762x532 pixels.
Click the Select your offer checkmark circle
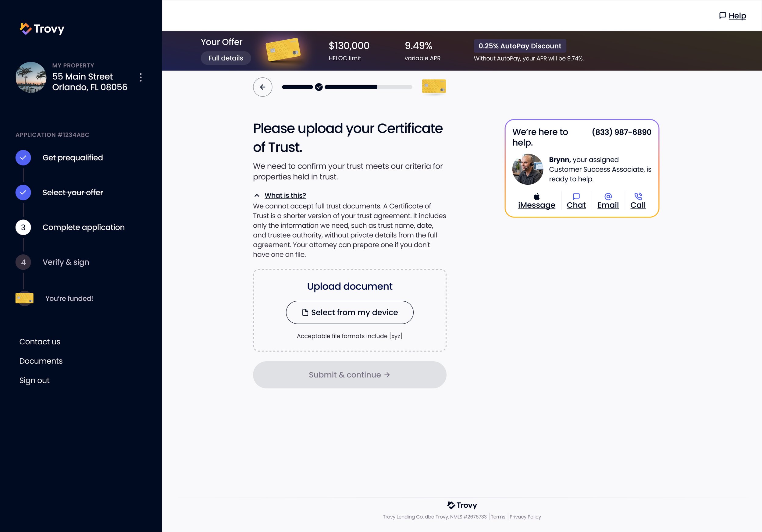tap(23, 192)
